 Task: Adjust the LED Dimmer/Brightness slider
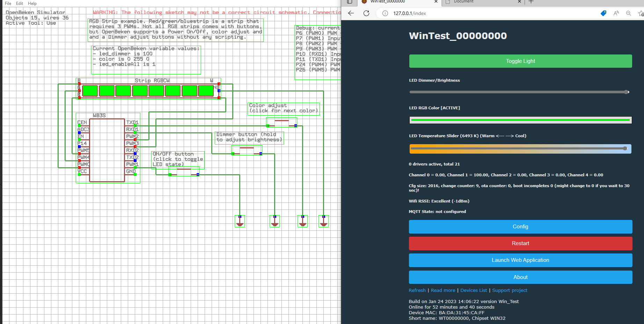tap(519, 92)
